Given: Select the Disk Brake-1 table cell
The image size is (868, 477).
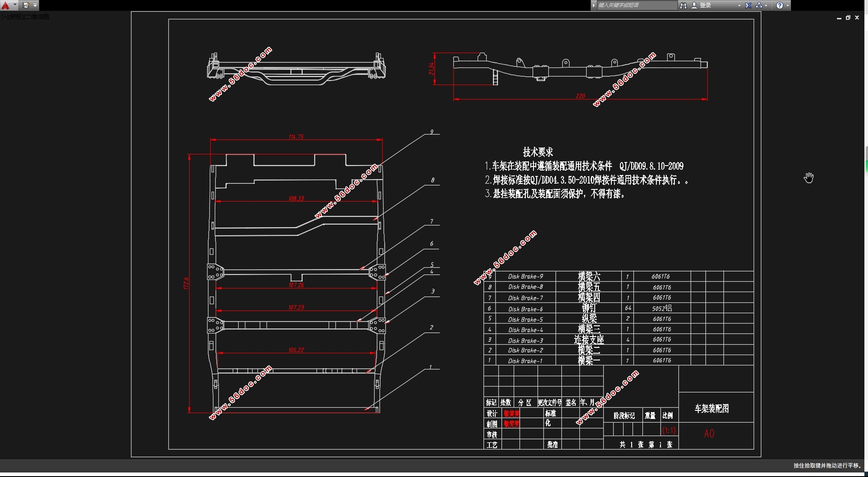Looking at the screenshot, I should click(x=525, y=361).
